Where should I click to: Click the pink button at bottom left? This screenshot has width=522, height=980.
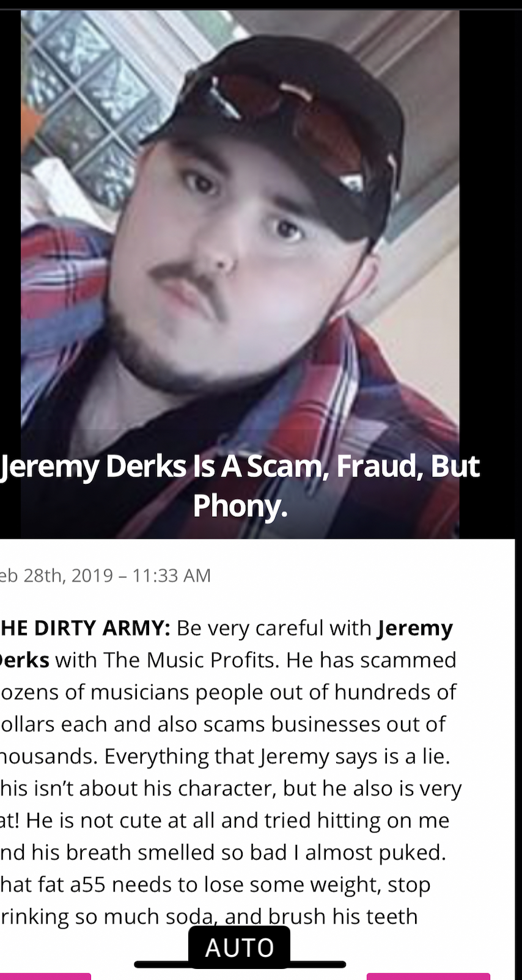click(45, 976)
